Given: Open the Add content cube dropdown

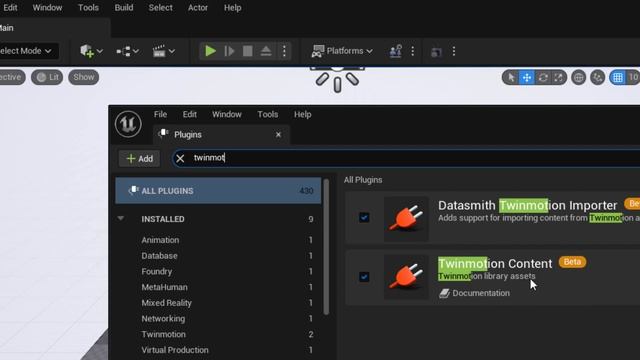Looking at the screenshot, I should (x=91, y=51).
